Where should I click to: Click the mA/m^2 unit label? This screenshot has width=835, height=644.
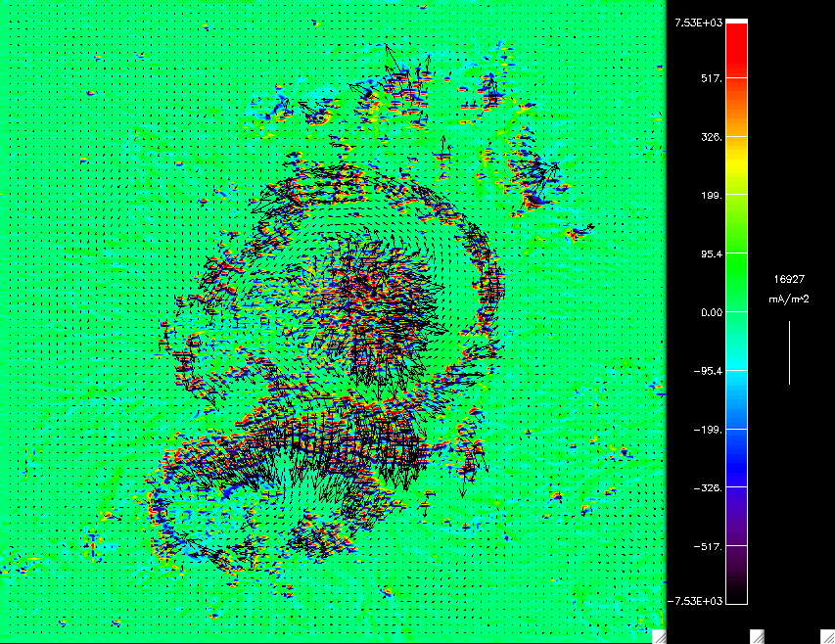789,299
